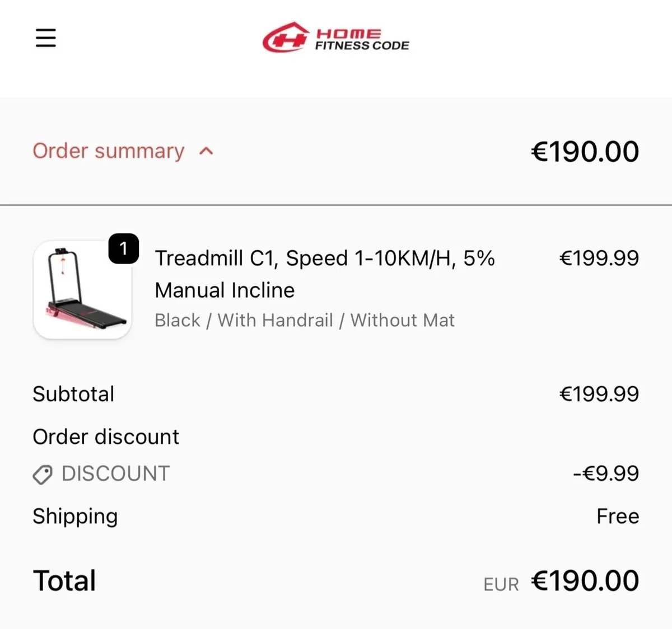Click the DISCOUNT code label
Image resolution: width=672 pixels, height=629 pixels.
click(115, 473)
